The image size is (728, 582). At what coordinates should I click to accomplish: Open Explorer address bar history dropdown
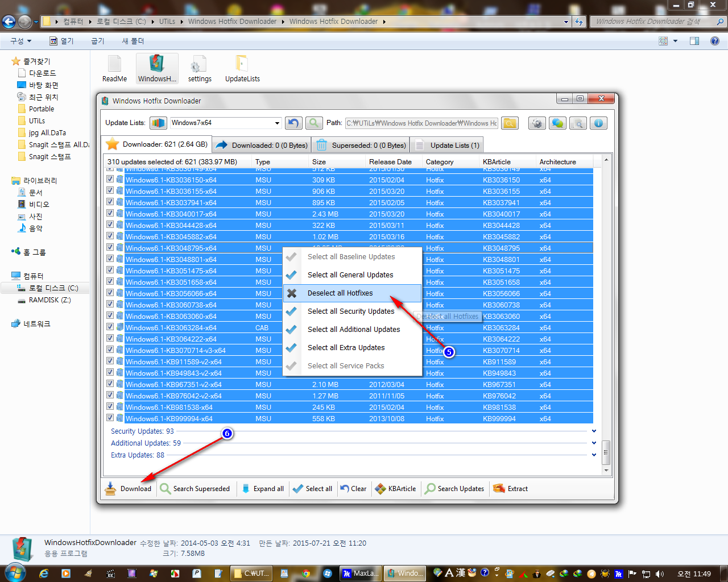[x=566, y=22]
